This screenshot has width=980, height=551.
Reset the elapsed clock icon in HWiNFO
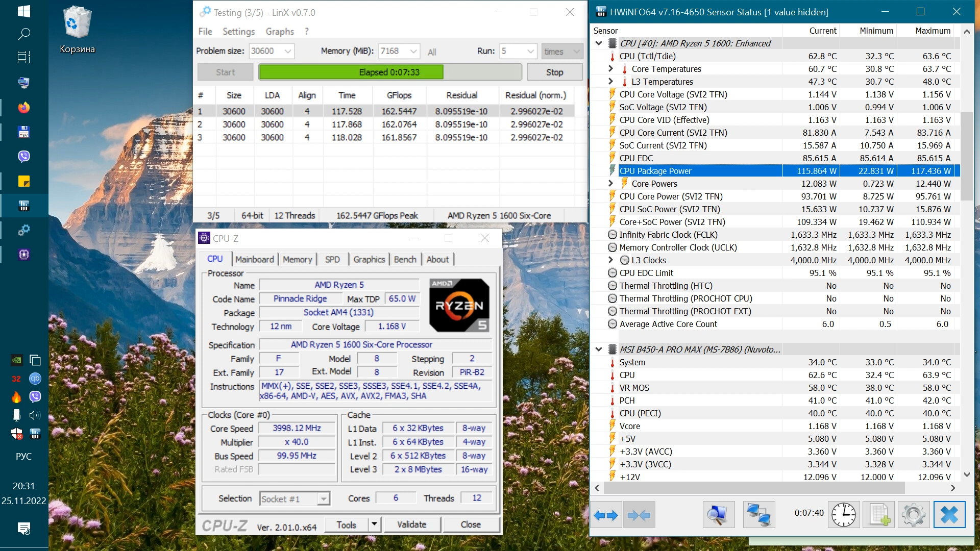(x=843, y=515)
